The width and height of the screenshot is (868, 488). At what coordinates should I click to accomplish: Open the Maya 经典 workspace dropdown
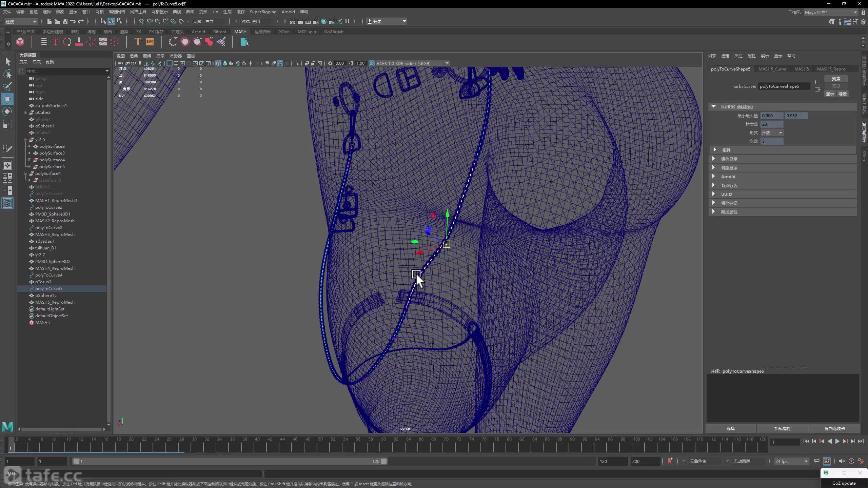point(831,12)
